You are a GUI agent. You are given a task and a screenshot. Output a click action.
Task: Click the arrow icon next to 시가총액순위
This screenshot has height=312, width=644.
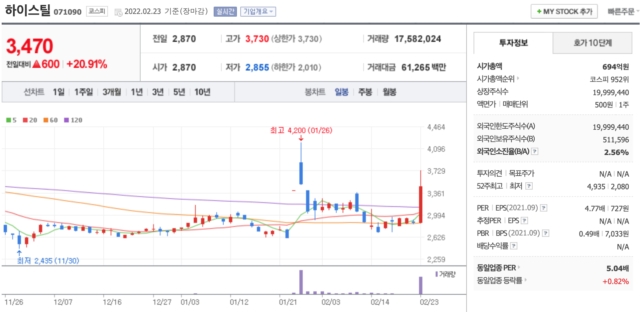(518, 78)
